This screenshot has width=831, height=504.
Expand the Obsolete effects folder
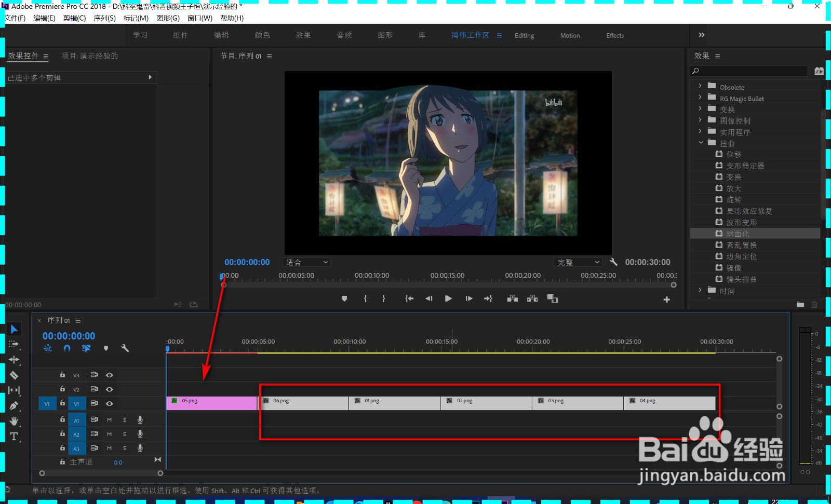(700, 86)
